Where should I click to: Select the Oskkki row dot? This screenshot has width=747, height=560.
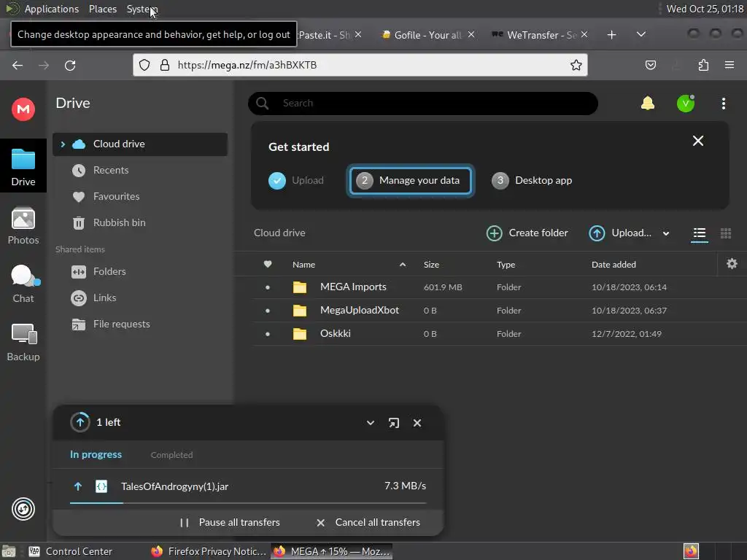(x=268, y=334)
